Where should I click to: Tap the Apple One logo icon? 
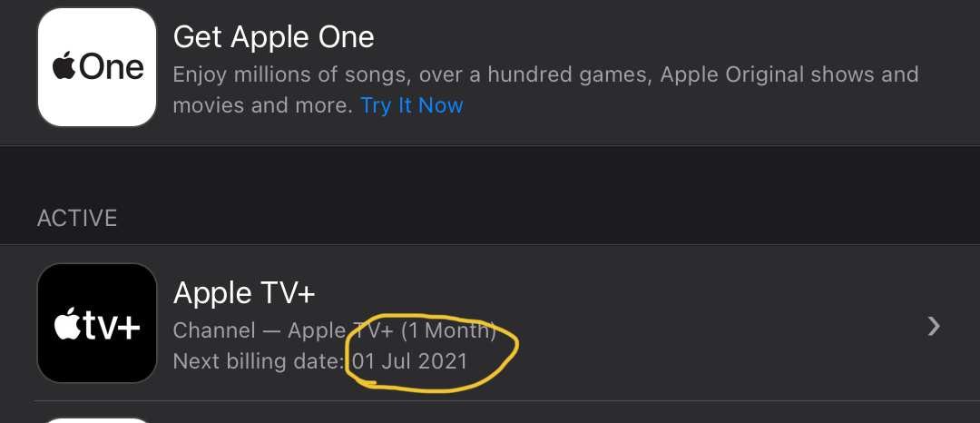[97, 66]
